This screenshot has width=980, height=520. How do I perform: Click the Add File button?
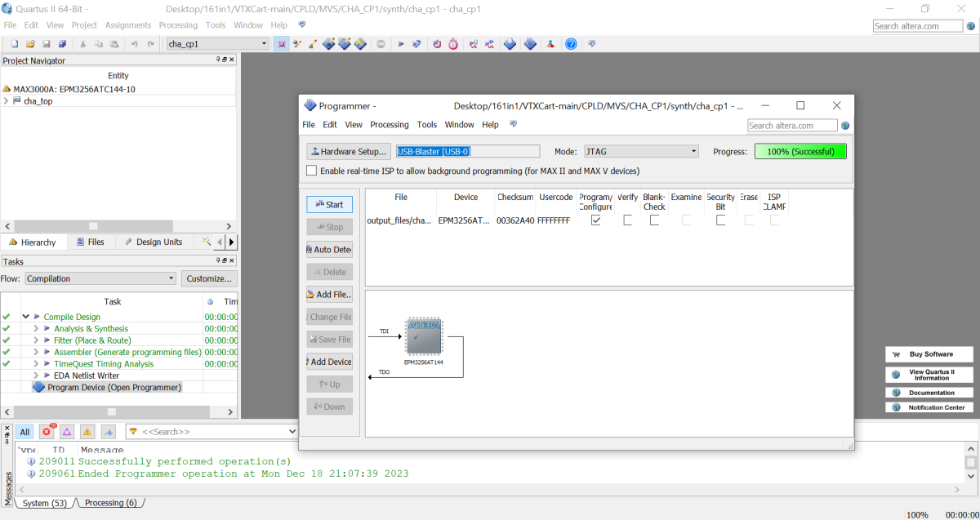(x=329, y=295)
